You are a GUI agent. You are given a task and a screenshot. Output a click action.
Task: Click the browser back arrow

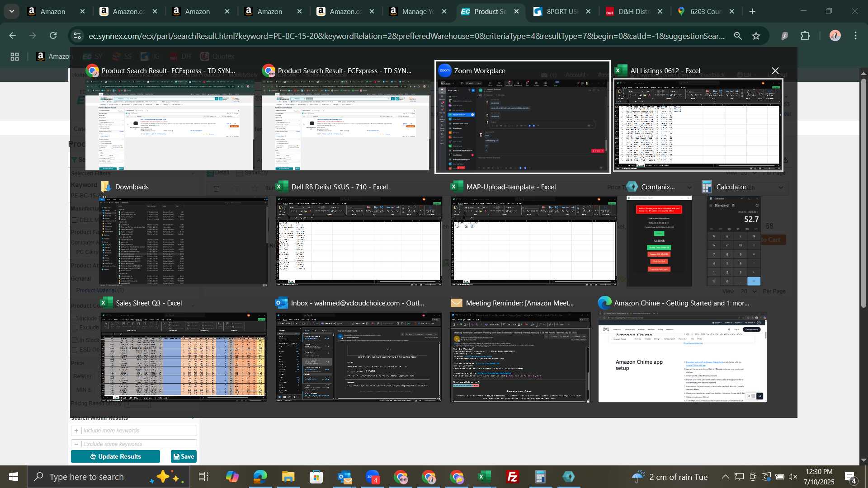click(13, 36)
